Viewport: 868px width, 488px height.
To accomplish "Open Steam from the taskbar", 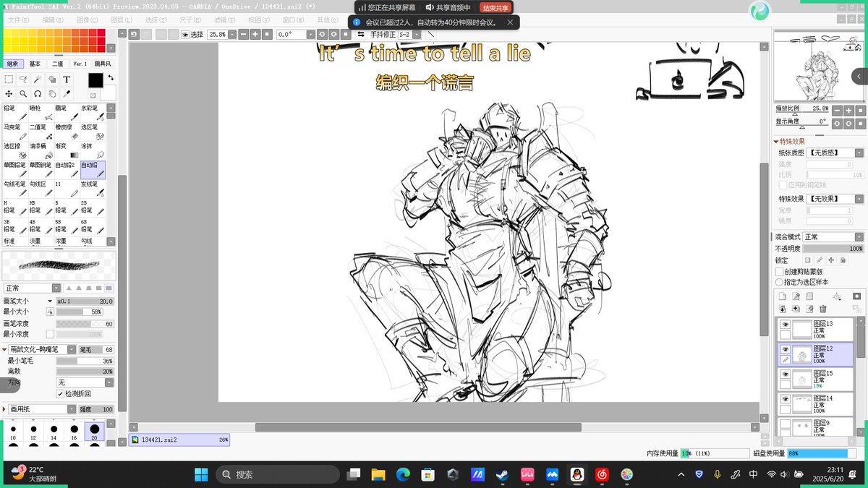I will pos(501,474).
